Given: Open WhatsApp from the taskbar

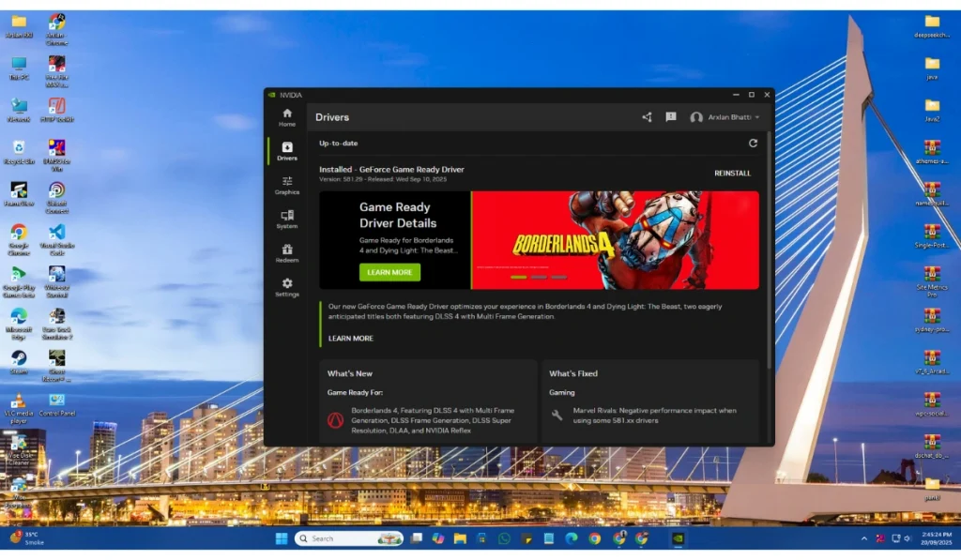Looking at the screenshot, I should [504, 538].
